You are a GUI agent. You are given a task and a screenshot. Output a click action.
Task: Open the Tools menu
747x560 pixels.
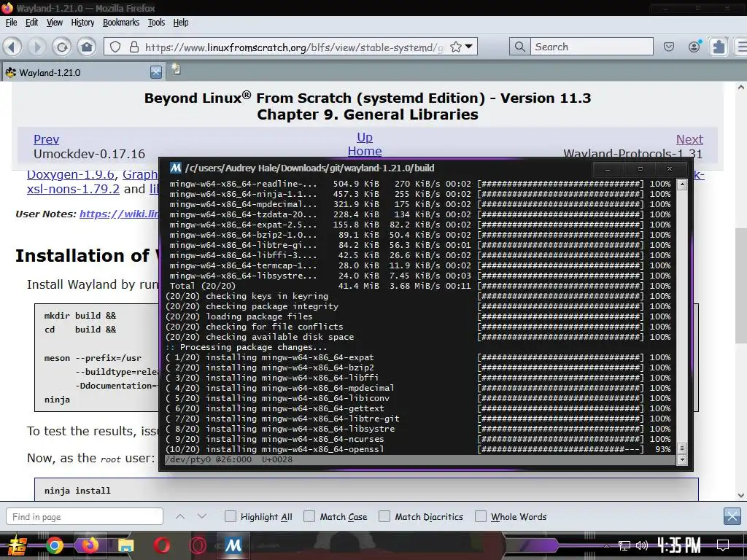pyautogui.click(x=156, y=23)
